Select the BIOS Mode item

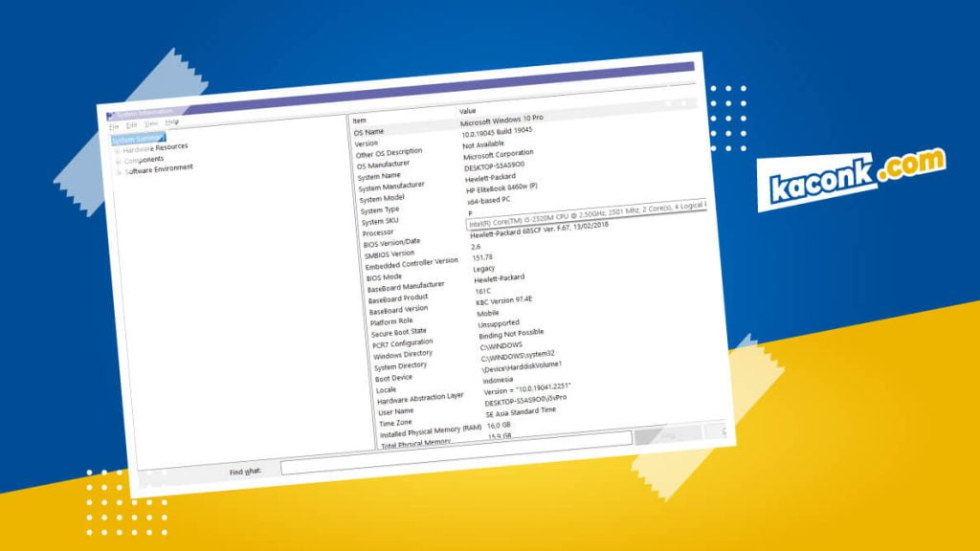click(385, 277)
